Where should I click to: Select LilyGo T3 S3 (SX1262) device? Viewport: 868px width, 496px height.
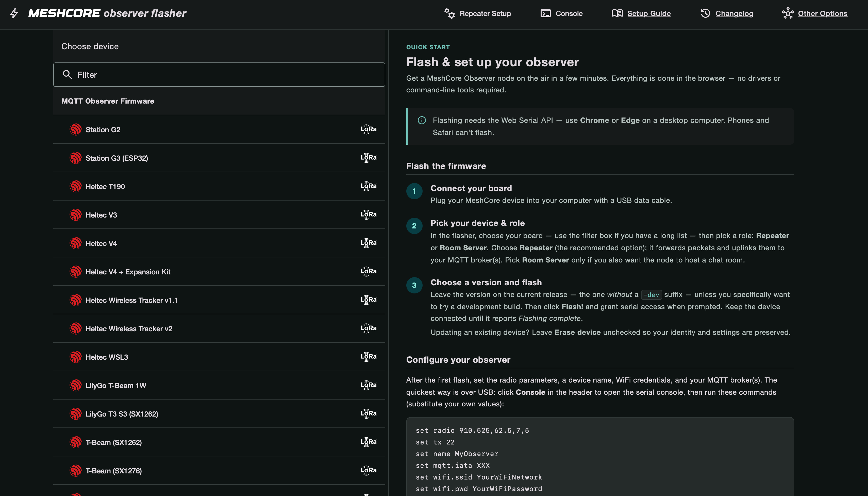pyautogui.click(x=219, y=414)
